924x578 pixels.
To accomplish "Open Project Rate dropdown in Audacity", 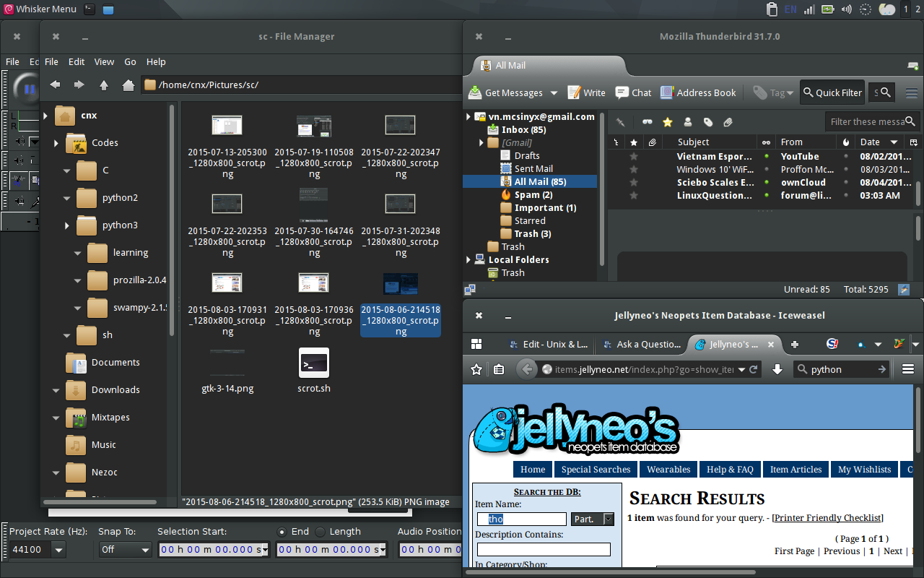I will tap(58, 550).
